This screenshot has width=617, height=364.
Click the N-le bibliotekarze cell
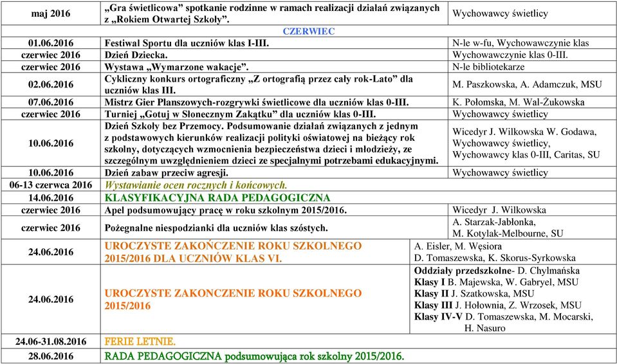(x=532, y=67)
